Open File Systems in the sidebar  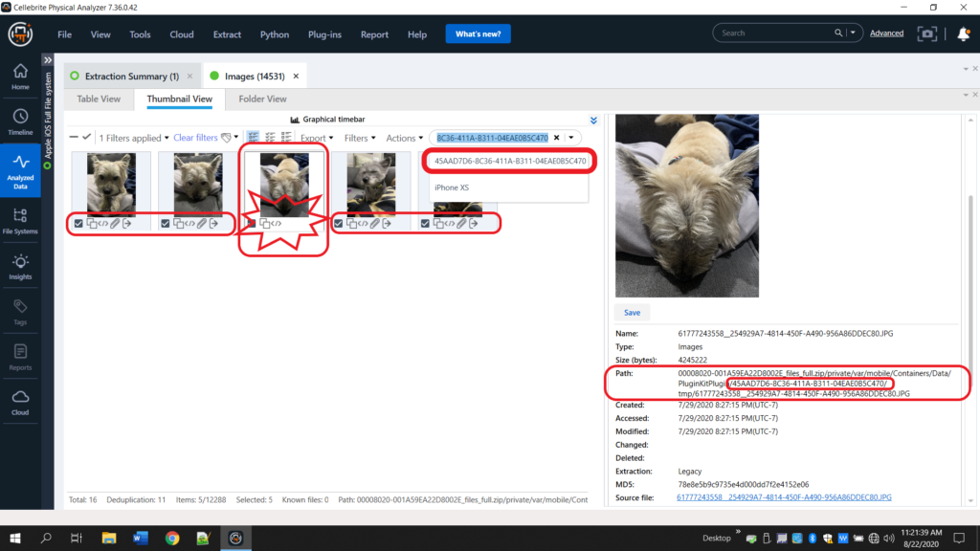[x=20, y=221]
